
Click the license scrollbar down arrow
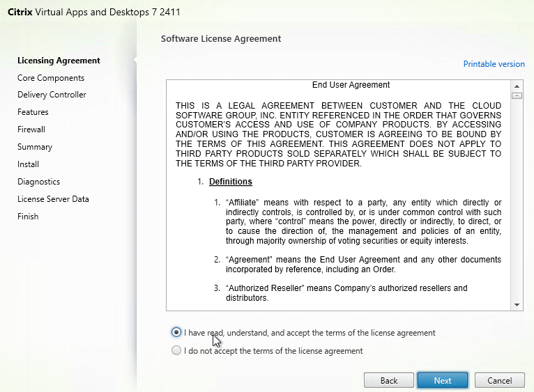pos(517,305)
